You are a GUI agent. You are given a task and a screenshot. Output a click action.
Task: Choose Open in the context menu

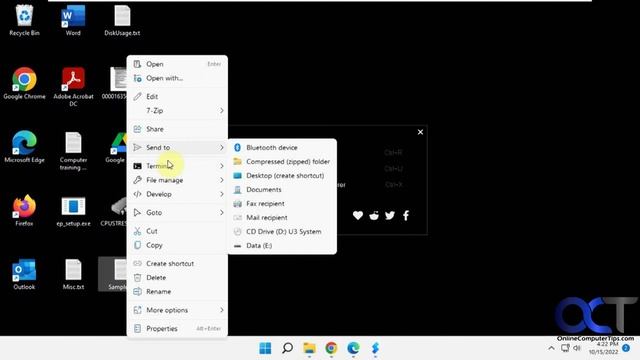point(177,64)
